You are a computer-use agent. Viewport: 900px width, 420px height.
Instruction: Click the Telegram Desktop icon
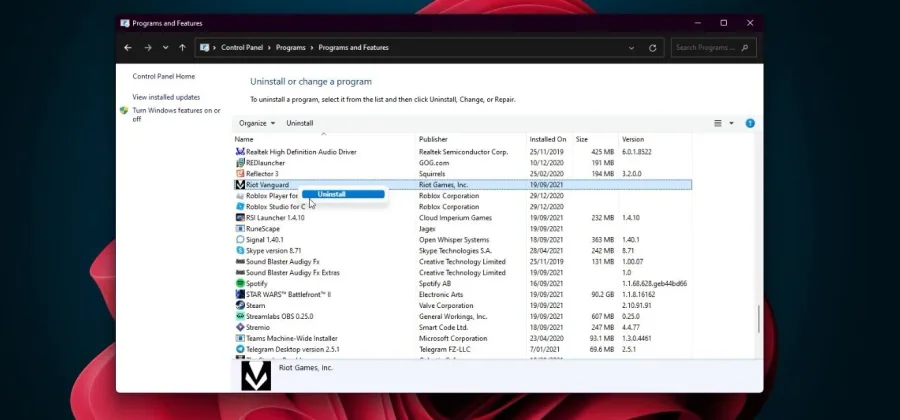point(240,349)
